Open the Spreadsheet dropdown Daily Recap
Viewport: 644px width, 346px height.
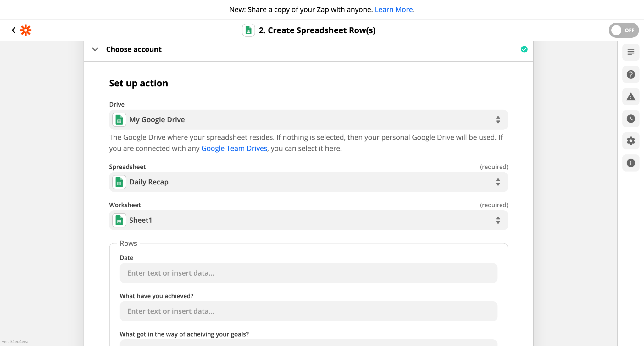[x=308, y=182]
